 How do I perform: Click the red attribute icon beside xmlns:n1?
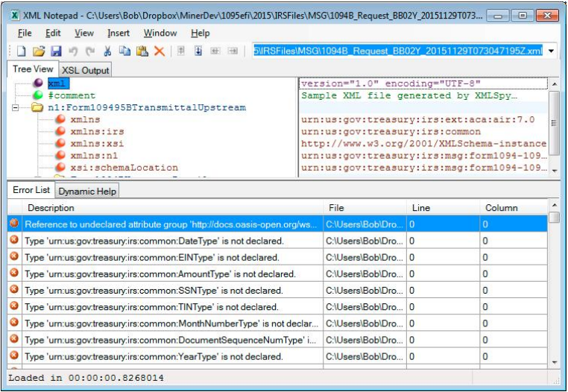click(60, 155)
